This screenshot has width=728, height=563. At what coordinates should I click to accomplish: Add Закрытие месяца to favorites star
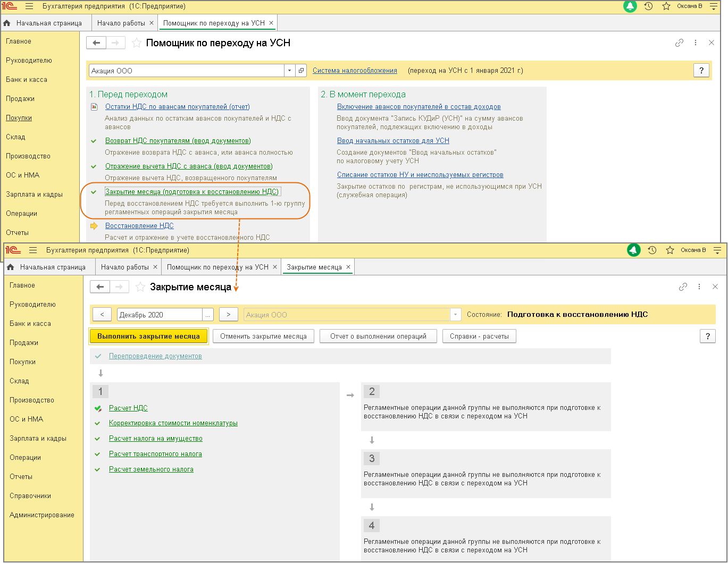tap(140, 287)
